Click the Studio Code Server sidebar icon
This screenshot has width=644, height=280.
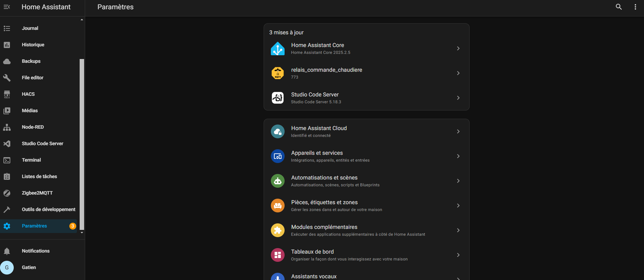click(7, 144)
